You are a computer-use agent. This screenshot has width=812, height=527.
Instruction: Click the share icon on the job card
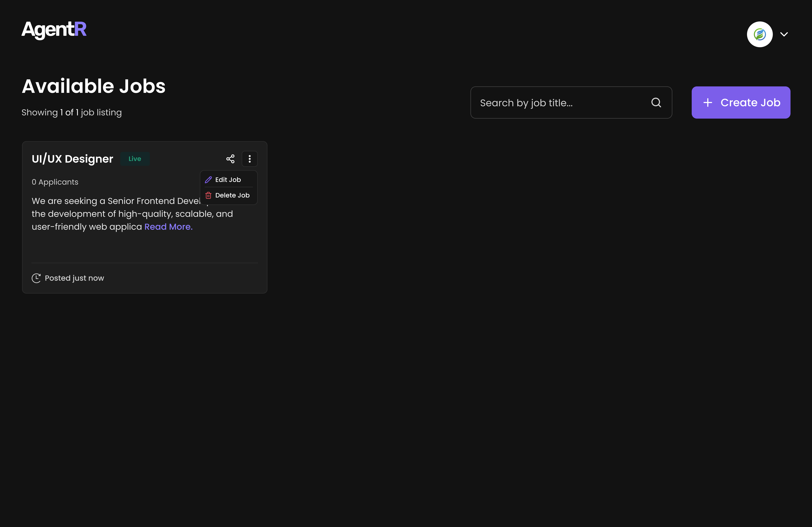(230, 159)
